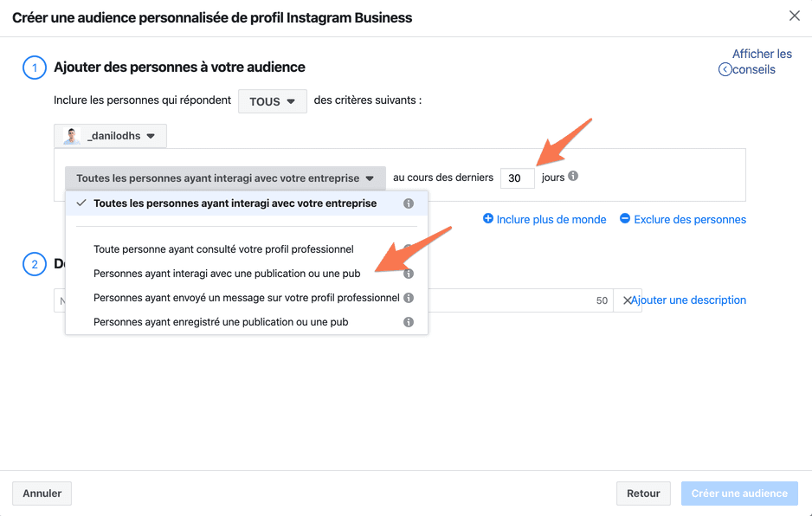Open the Ajouter une description link
Image resolution: width=812 pixels, height=516 pixels.
pyautogui.click(x=689, y=300)
